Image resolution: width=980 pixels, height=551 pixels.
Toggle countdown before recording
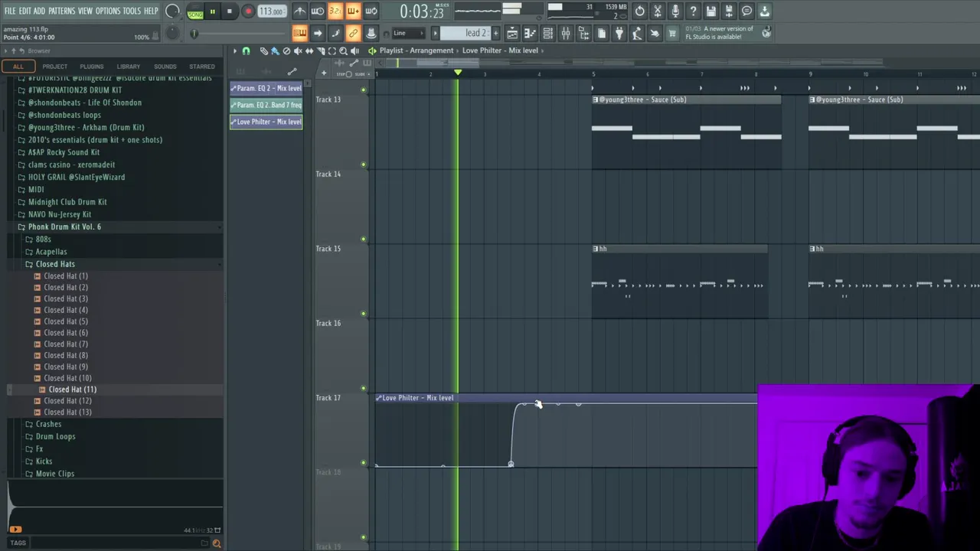pos(335,11)
